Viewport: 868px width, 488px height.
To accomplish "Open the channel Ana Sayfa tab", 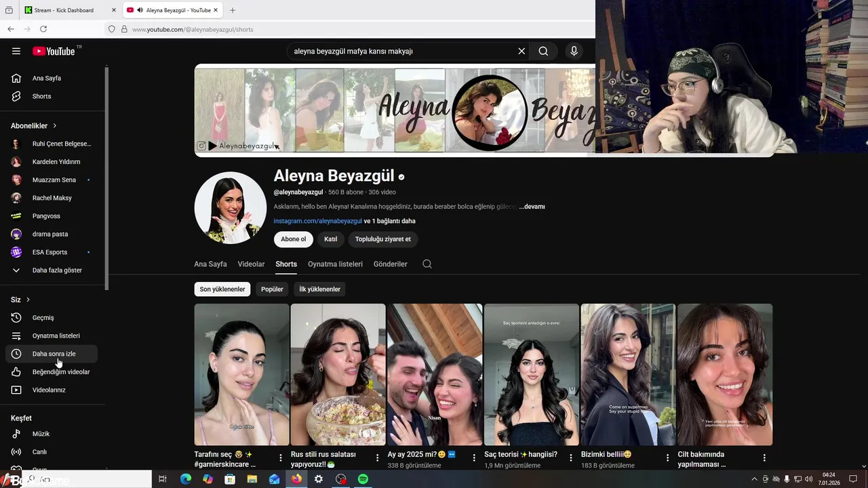I will 210,264.
